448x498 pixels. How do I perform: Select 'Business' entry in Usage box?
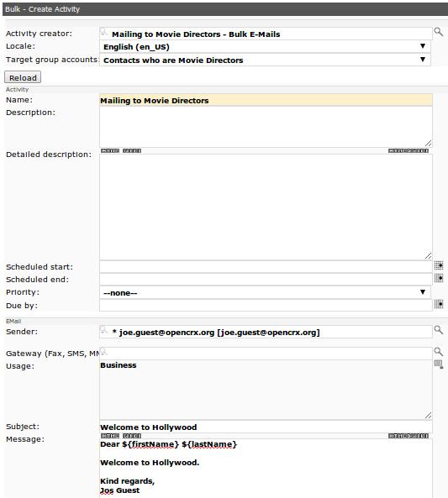coord(119,365)
